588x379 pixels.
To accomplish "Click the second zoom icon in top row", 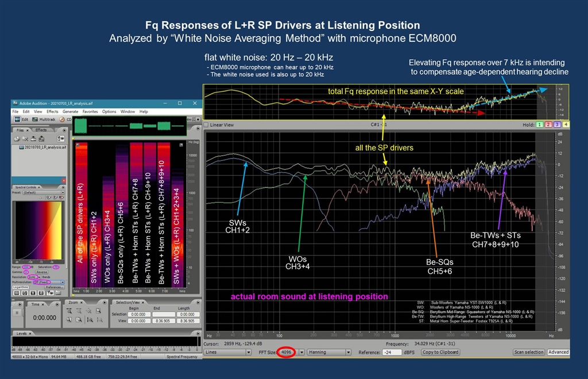I will pyautogui.click(x=79, y=311).
